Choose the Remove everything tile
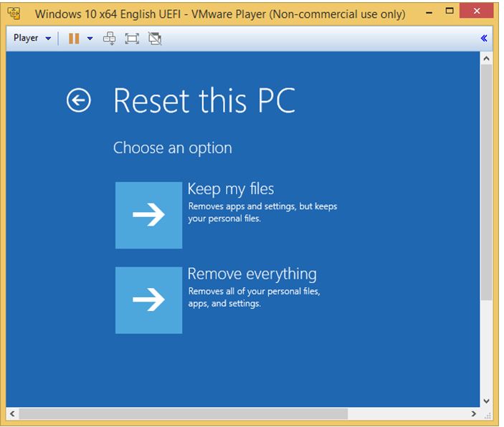Viewport: 504px width, 427px height. [x=149, y=299]
